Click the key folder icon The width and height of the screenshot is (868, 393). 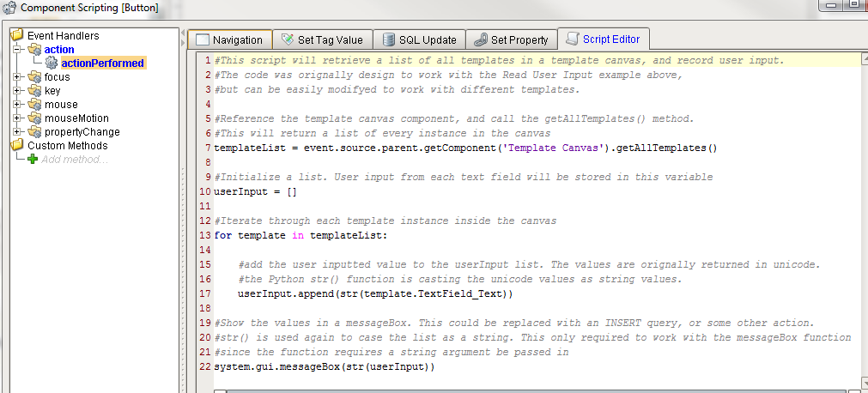click(x=35, y=91)
